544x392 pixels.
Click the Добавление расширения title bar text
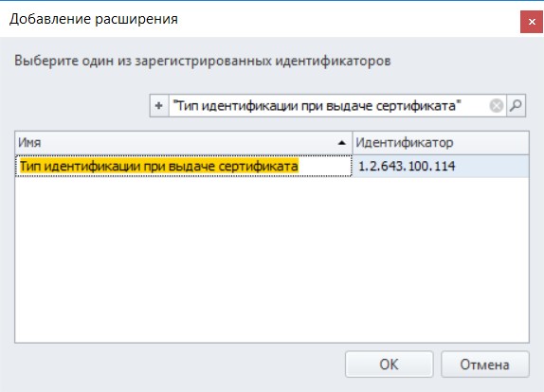pos(94,19)
